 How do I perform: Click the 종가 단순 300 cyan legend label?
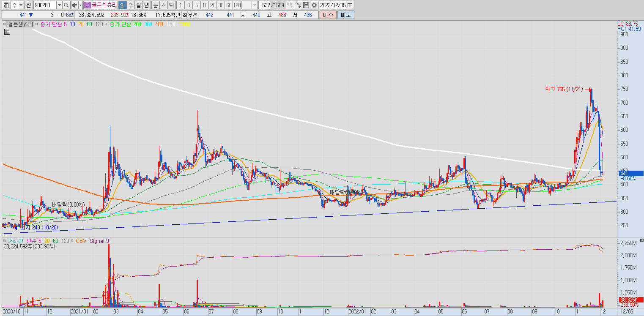point(148,24)
